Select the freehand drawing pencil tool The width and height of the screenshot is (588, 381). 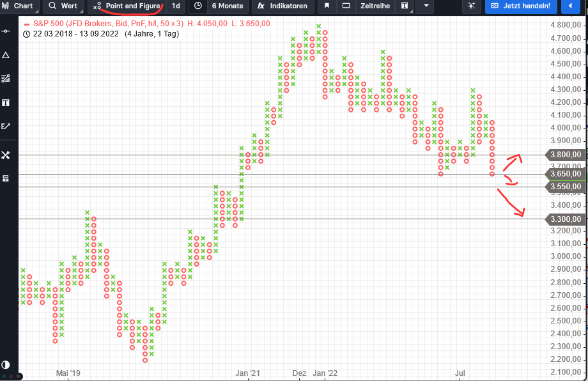pos(6,126)
